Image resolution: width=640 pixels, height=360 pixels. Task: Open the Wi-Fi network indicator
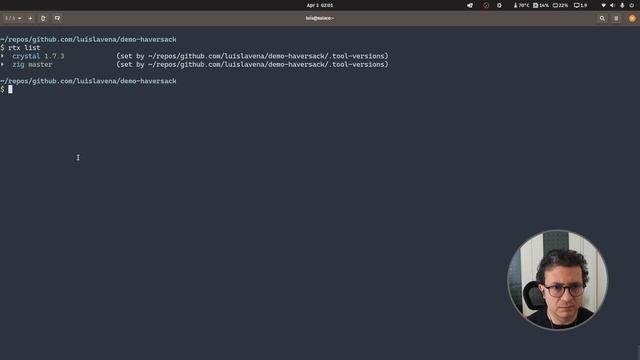603,5
